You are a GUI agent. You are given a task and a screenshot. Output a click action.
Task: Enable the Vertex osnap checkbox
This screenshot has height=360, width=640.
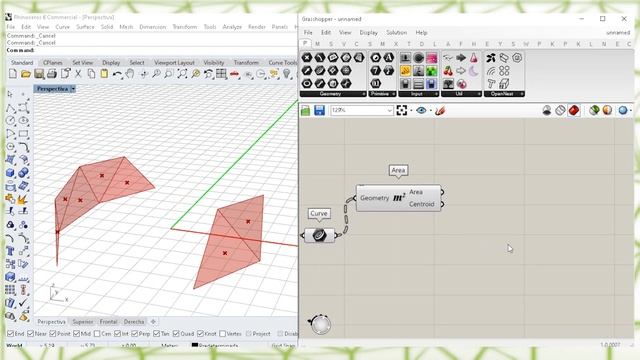(x=222, y=333)
